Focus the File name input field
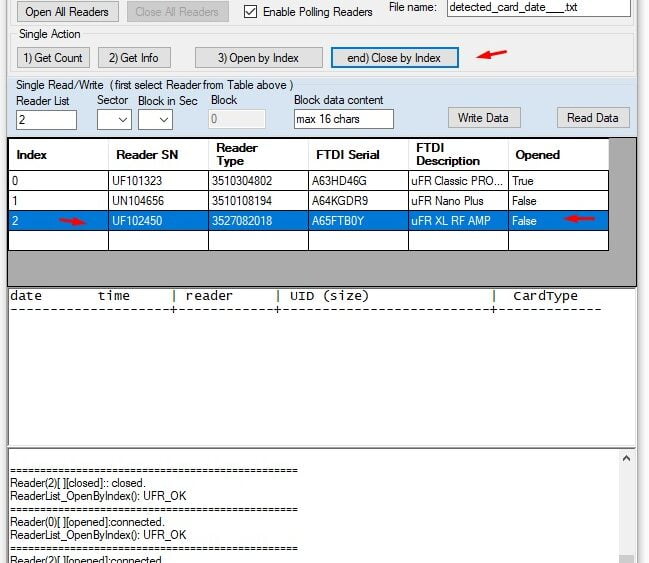 pos(538,8)
